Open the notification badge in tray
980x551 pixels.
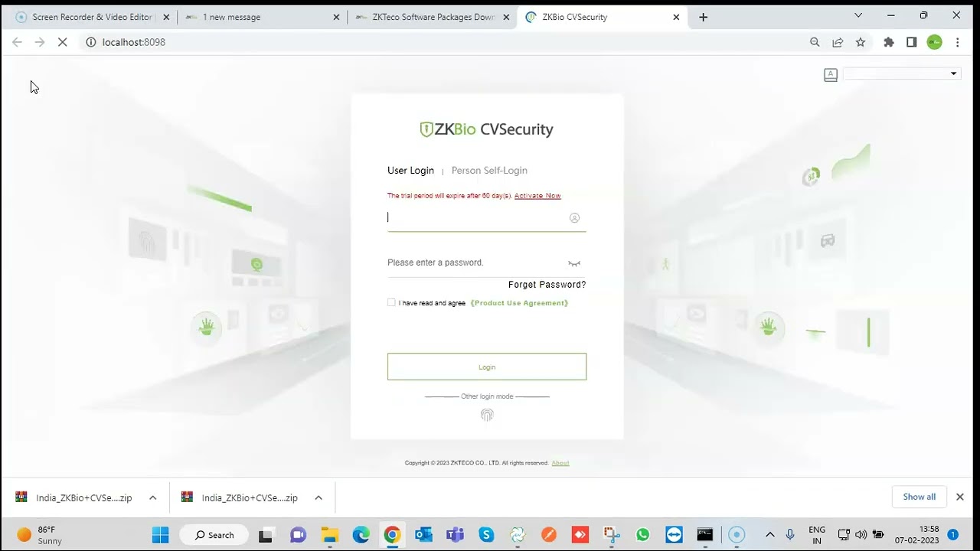953,534
